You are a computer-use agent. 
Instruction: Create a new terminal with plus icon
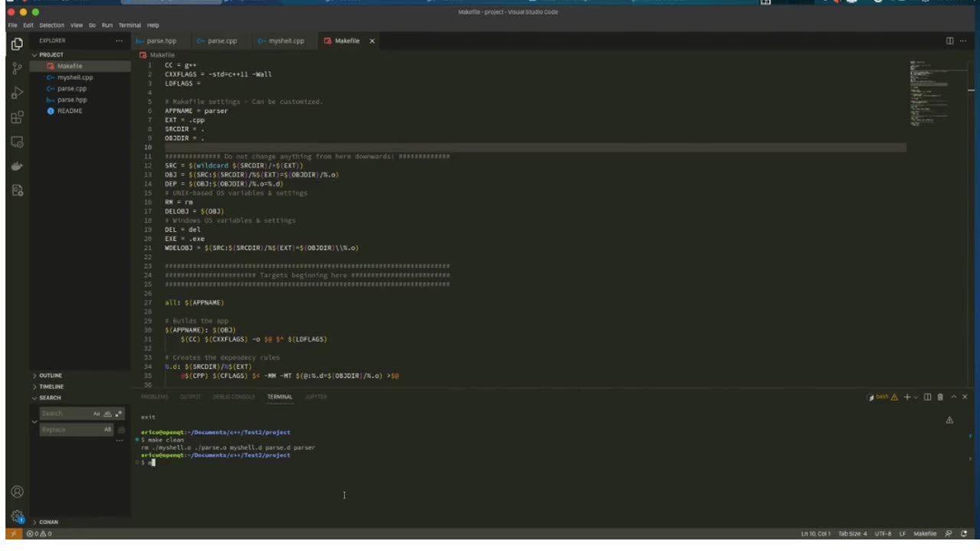[907, 397]
